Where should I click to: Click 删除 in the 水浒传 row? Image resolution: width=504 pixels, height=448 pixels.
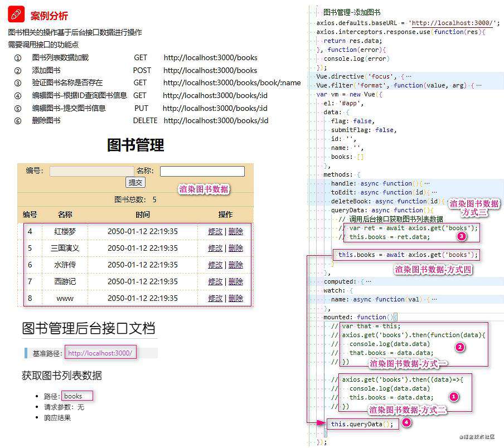[236, 265]
